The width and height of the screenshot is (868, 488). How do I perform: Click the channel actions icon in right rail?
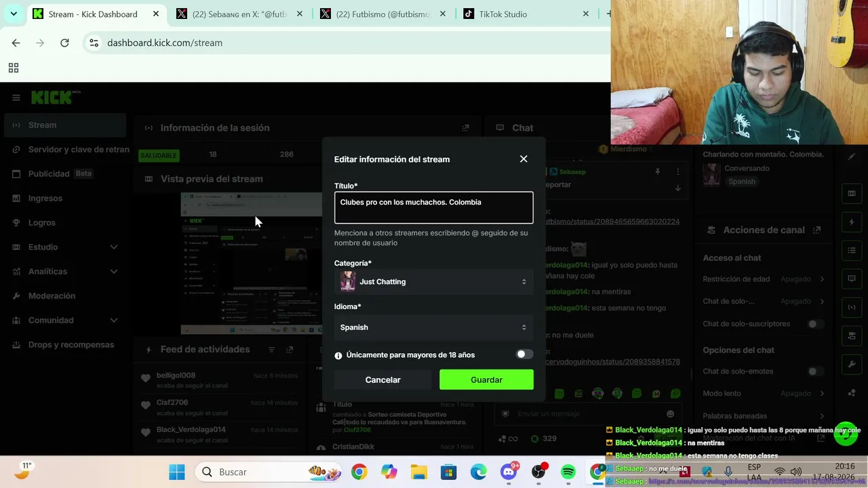tap(852, 335)
